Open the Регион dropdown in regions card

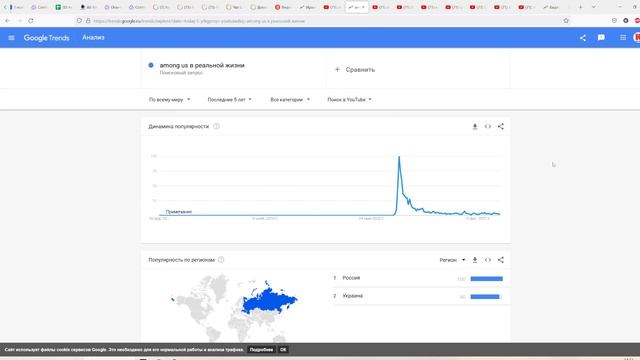tap(452, 260)
